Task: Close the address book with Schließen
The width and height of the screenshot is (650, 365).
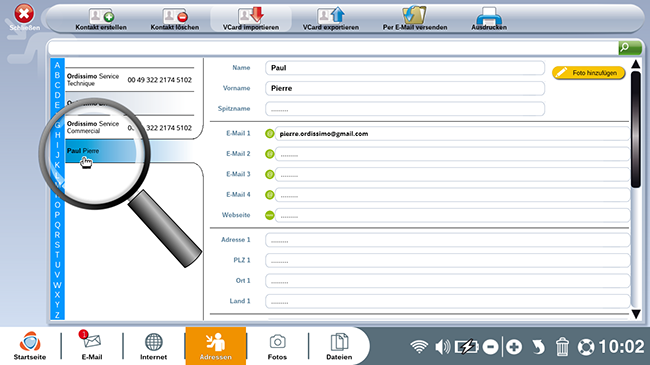Action: point(24,17)
